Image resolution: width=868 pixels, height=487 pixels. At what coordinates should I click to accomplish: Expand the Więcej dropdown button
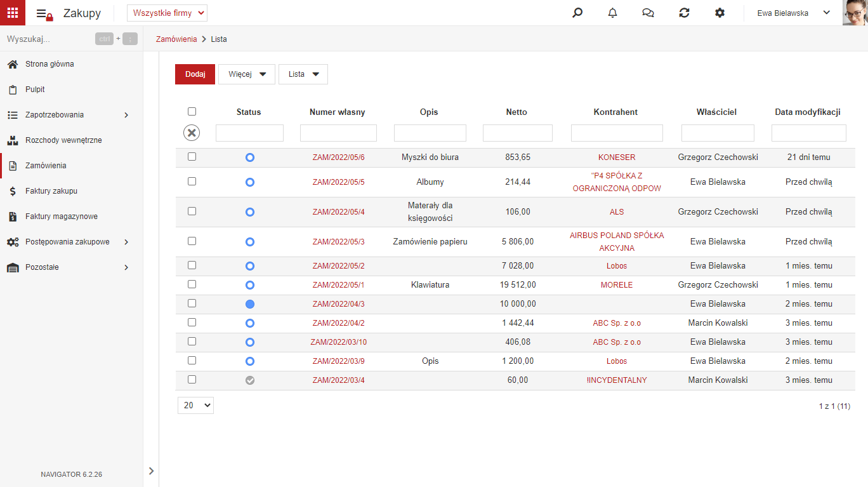click(247, 74)
